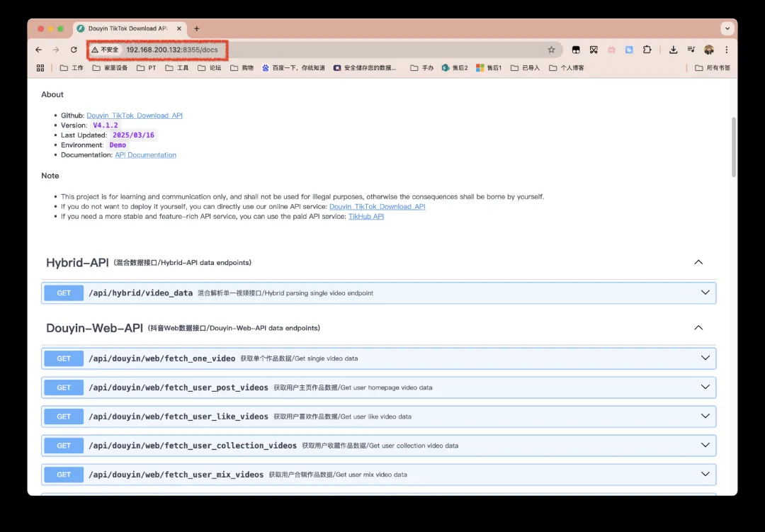
Task: Open a new tab with the plus button
Action: click(197, 29)
